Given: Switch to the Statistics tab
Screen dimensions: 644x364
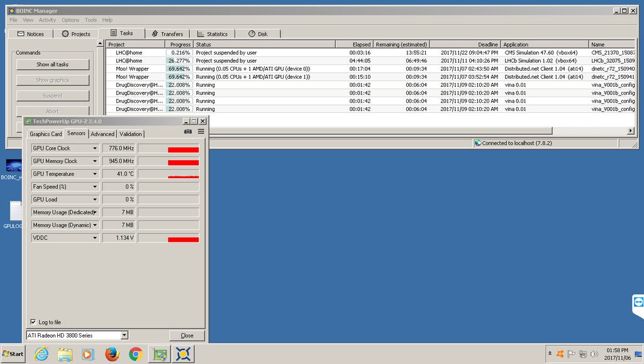Looking at the screenshot, I should click(213, 34).
